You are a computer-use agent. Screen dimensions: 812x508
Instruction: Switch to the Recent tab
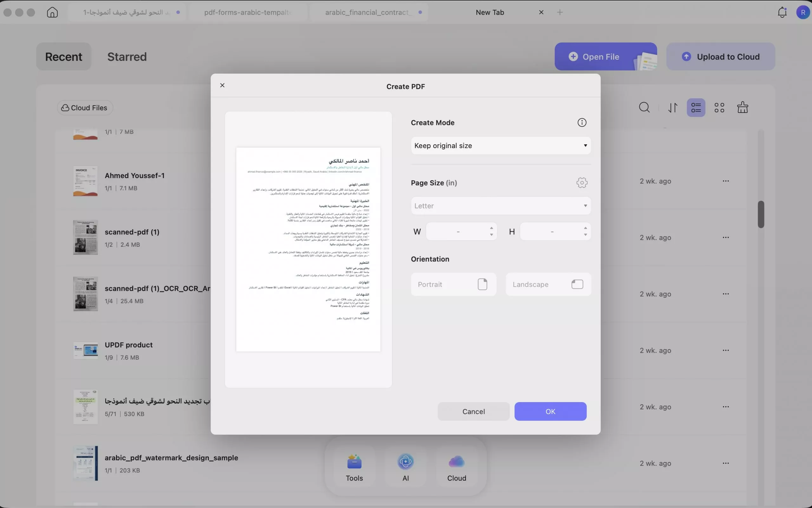click(x=63, y=56)
